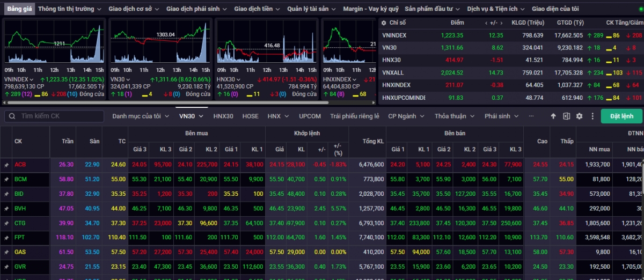The height and width of the screenshot is (280, 644).
Task: Click the Tổng KL column header
Action: click(373, 142)
